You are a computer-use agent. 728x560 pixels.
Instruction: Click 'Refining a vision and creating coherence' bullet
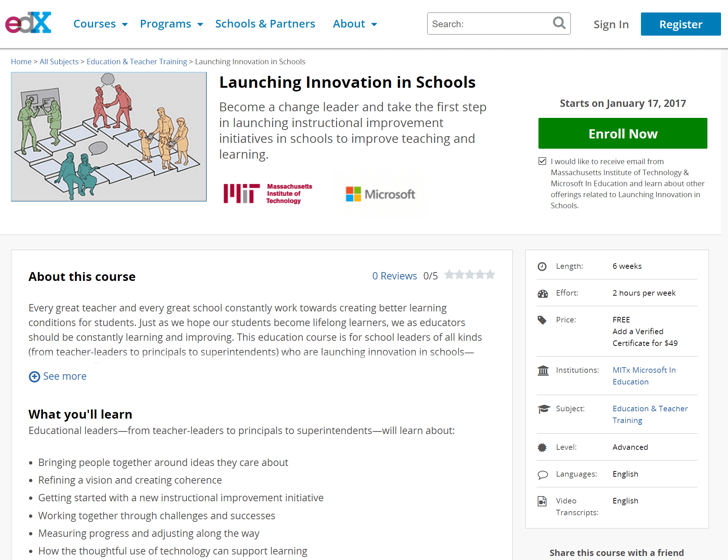130,480
